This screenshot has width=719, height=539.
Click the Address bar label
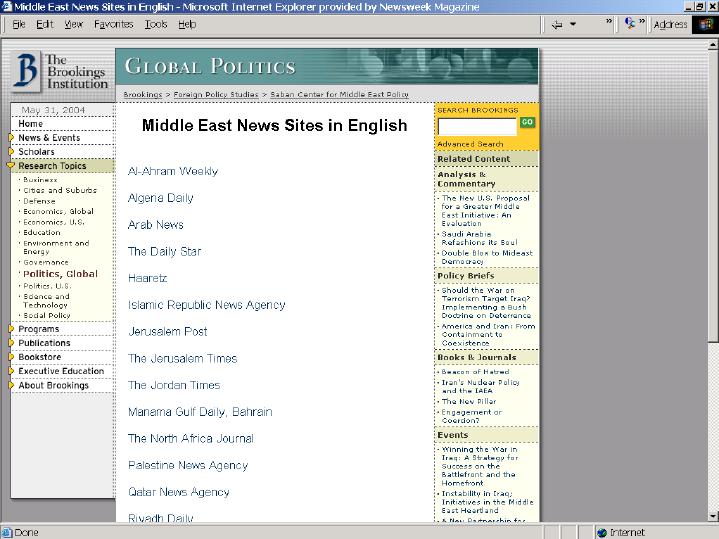pyautogui.click(x=670, y=24)
